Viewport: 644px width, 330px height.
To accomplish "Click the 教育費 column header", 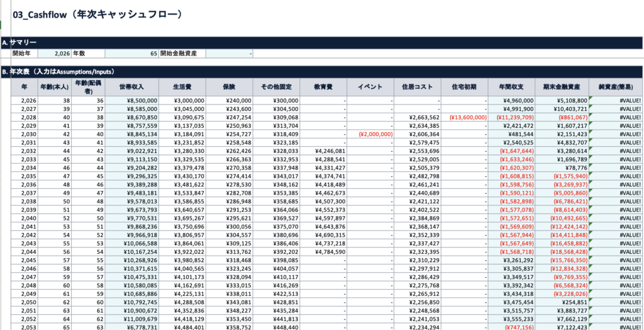I will coord(323,87).
